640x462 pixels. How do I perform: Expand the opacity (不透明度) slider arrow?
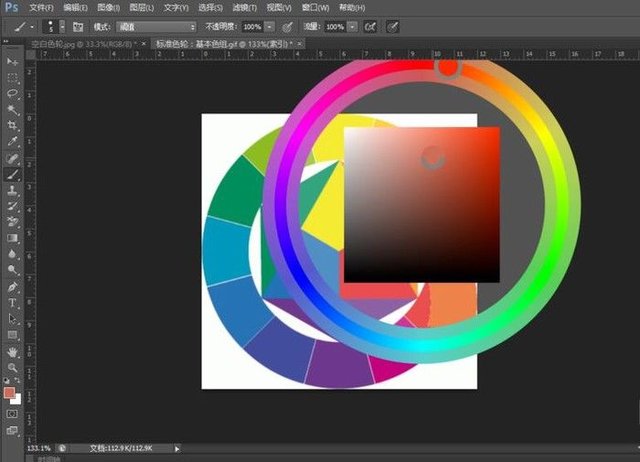270,26
